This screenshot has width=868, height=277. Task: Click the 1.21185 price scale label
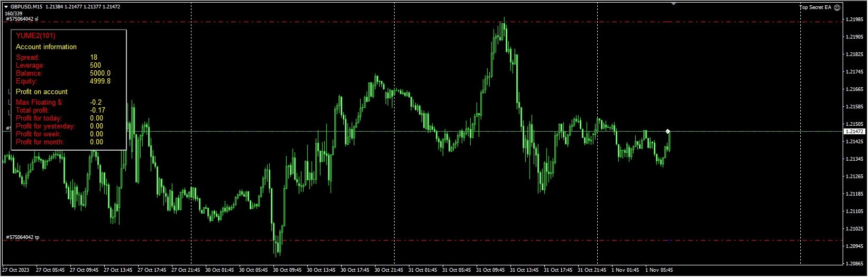(855, 194)
